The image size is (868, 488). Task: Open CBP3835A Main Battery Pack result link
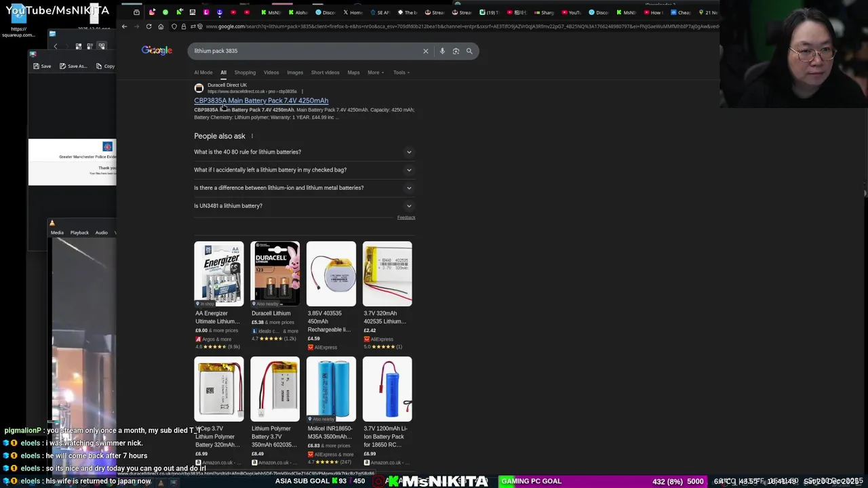[261, 100]
